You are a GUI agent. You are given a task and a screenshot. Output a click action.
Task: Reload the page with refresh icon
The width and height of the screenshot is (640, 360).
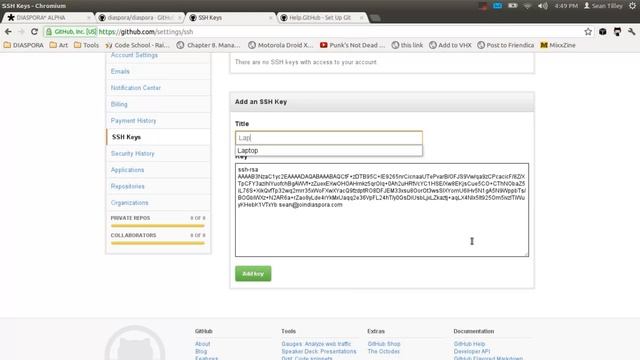(34, 31)
